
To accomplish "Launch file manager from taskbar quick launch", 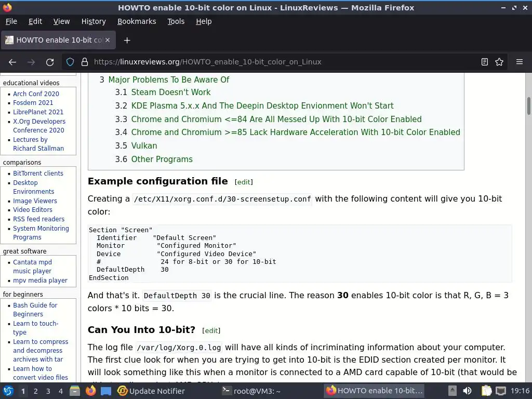I will [x=75, y=391].
